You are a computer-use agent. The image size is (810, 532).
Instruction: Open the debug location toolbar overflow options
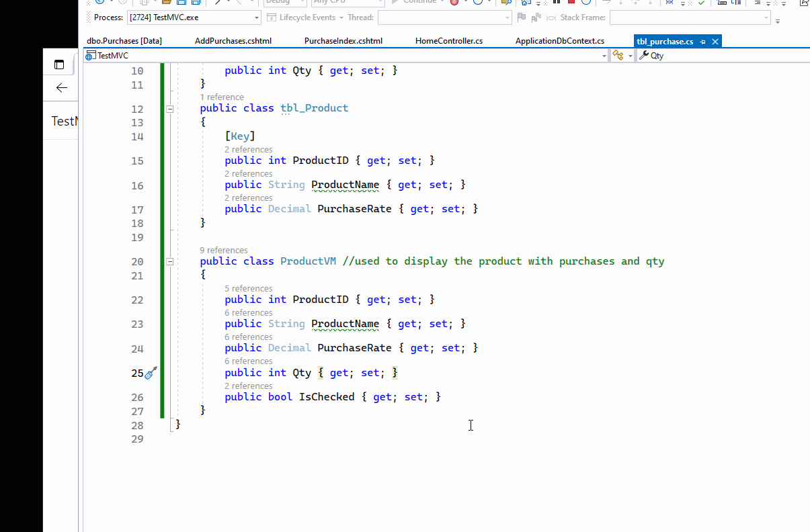pos(778,21)
